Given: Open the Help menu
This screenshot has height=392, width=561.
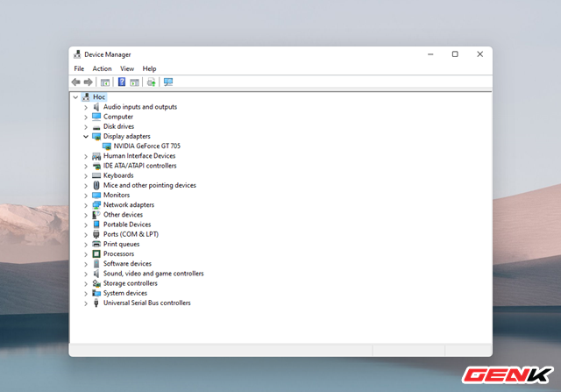Looking at the screenshot, I should 149,68.
